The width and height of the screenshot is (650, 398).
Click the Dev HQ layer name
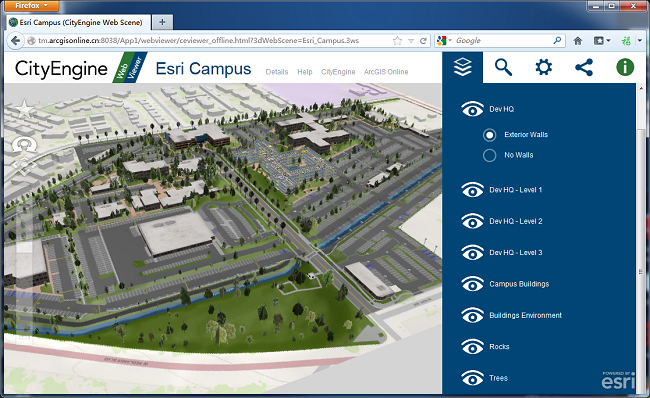pyautogui.click(x=502, y=109)
